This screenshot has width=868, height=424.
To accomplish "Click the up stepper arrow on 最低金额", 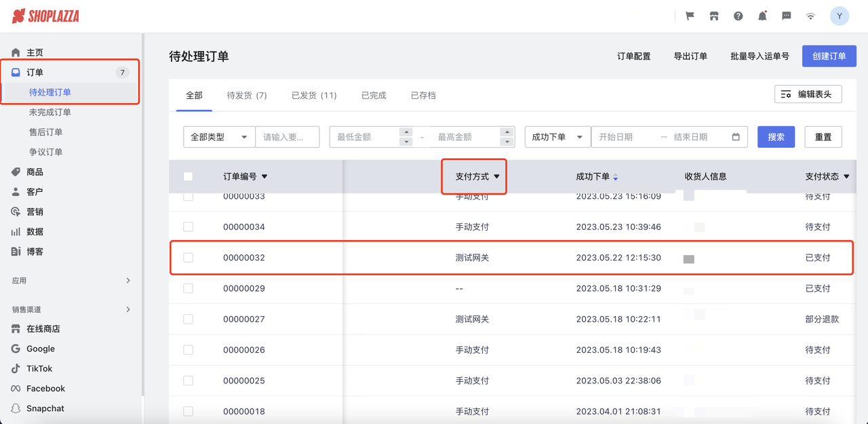I will [x=406, y=132].
